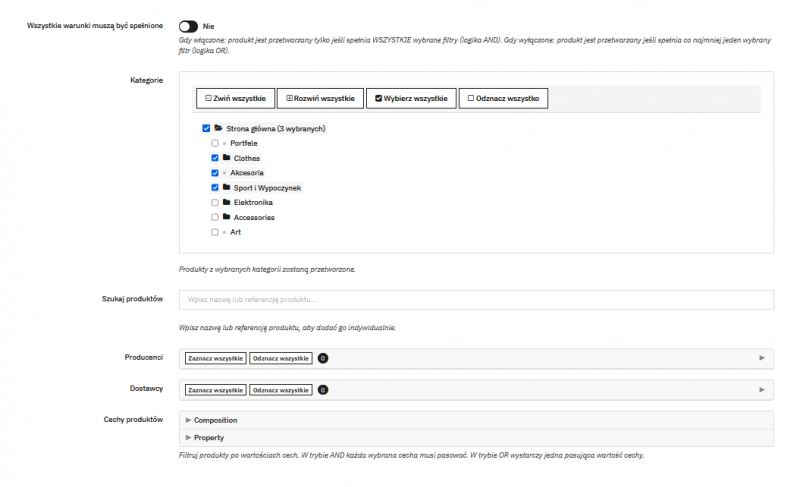Screen dimensions: 800x487
Task: Uncheck the Strona główna root checkbox
Action: (x=206, y=129)
